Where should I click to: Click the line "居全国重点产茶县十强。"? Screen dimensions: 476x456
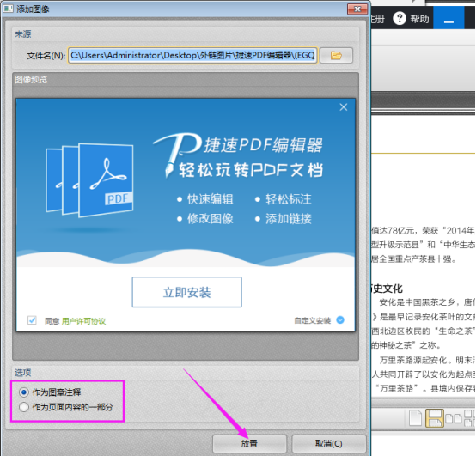[x=414, y=258]
